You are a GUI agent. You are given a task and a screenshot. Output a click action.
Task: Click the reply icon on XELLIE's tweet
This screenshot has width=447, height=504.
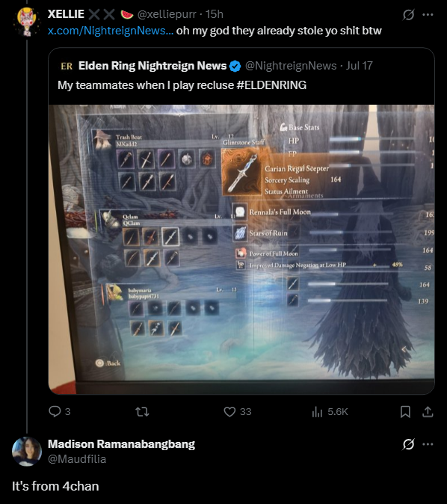click(55, 411)
